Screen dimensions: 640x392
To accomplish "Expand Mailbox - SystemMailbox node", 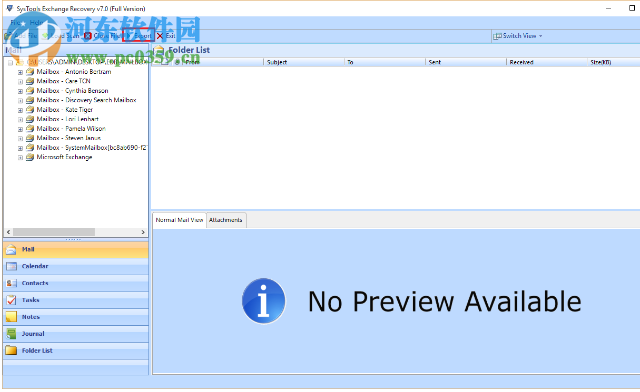I will (20, 148).
